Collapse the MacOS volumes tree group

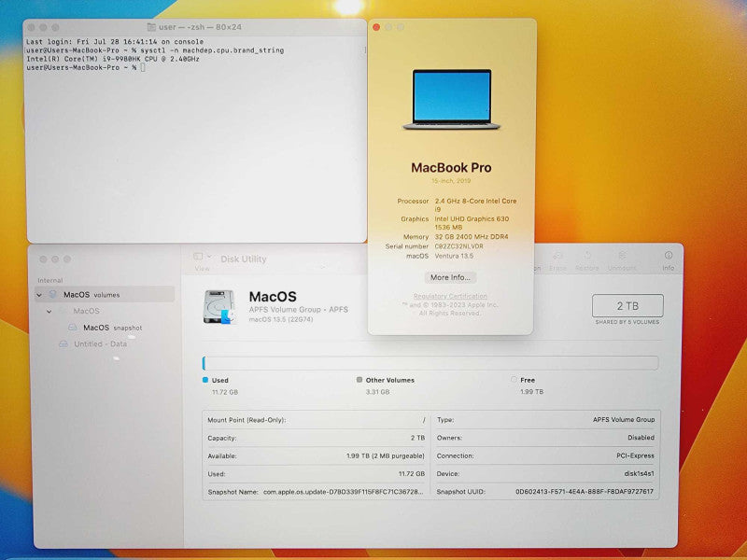tap(39, 295)
